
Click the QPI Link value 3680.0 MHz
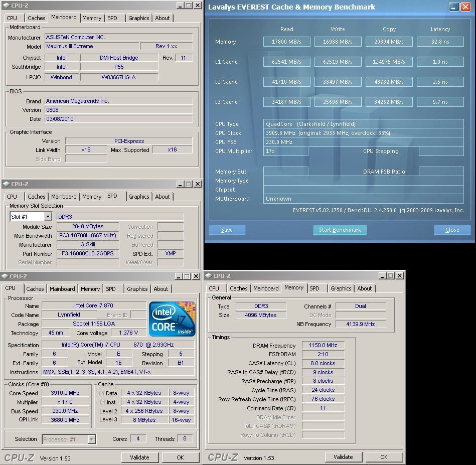click(65, 420)
